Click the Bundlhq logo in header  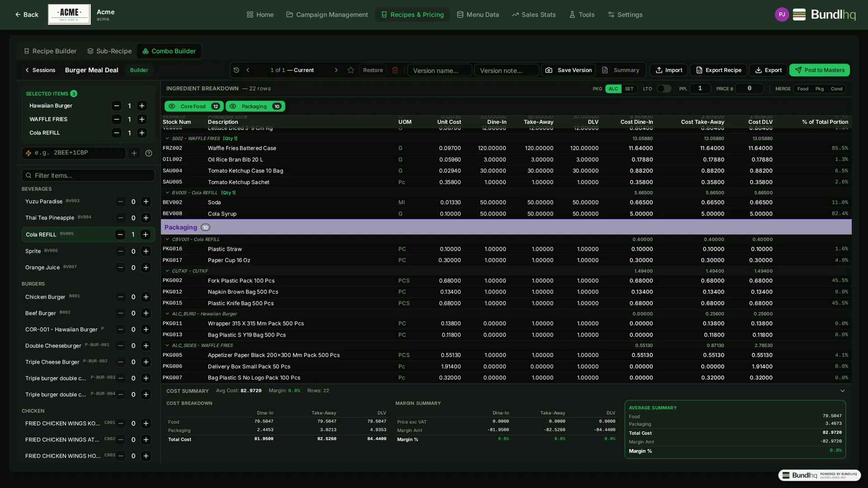point(824,14)
